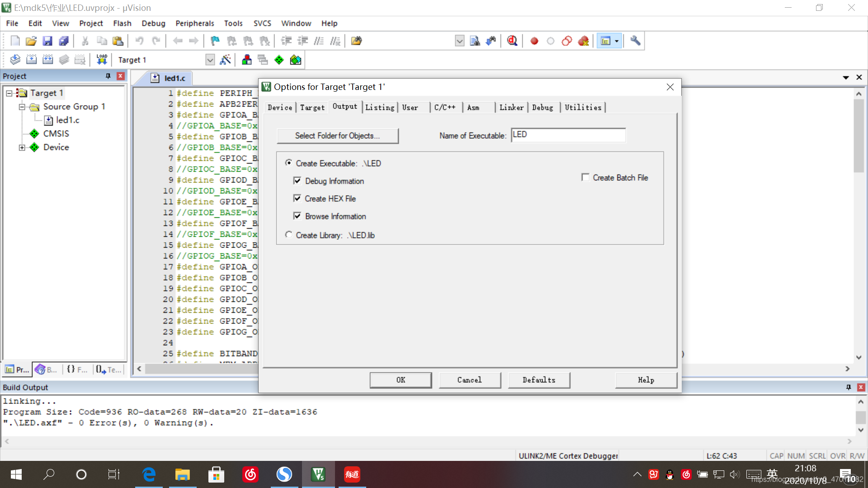This screenshot has width=868, height=488.
Task: Indent selected lines icon
Action: (x=286, y=41)
